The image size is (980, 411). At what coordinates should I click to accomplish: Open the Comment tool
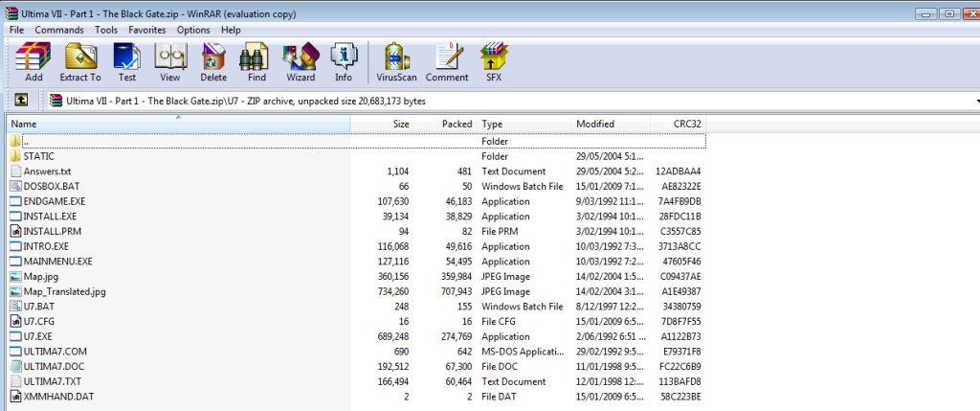pos(447,62)
